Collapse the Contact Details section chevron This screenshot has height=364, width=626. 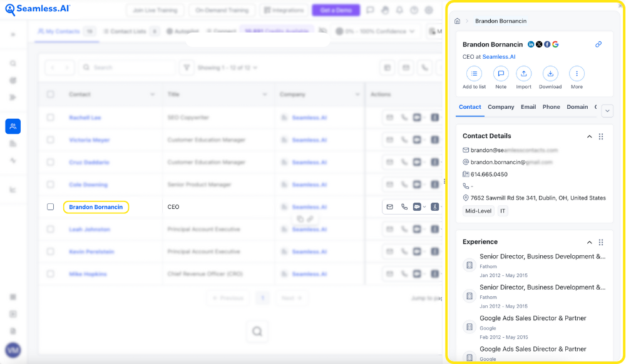click(x=589, y=136)
